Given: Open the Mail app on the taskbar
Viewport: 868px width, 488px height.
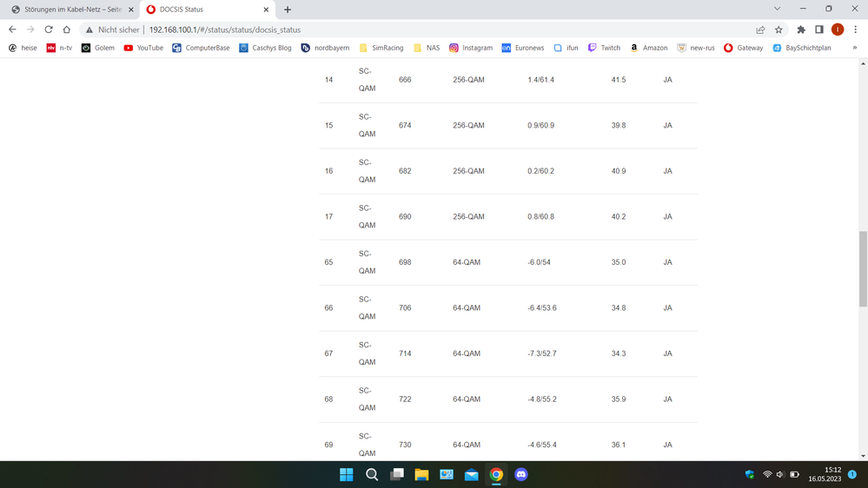Looking at the screenshot, I should (x=472, y=475).
